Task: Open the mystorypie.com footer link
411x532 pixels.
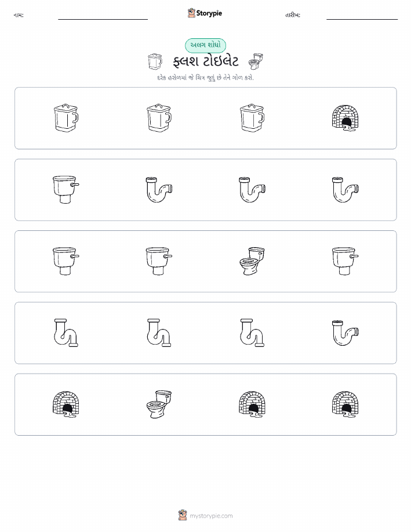Action: click(211, 516)
